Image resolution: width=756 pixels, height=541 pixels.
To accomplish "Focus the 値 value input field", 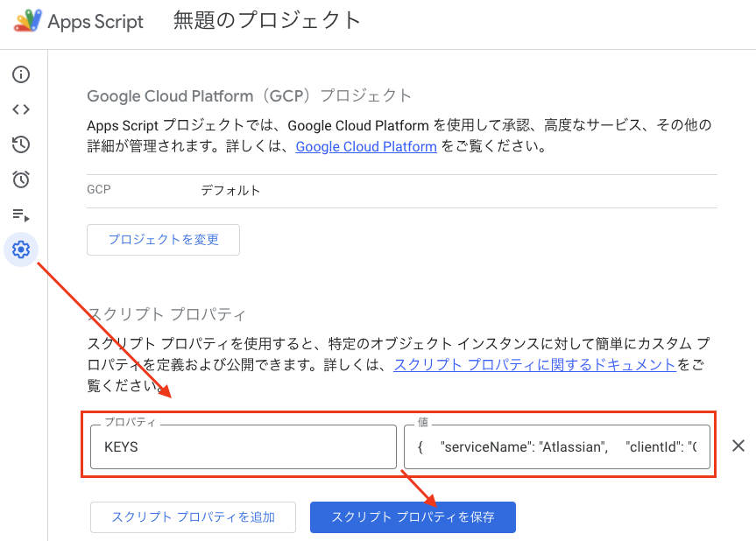I will [x=557, y=446].
